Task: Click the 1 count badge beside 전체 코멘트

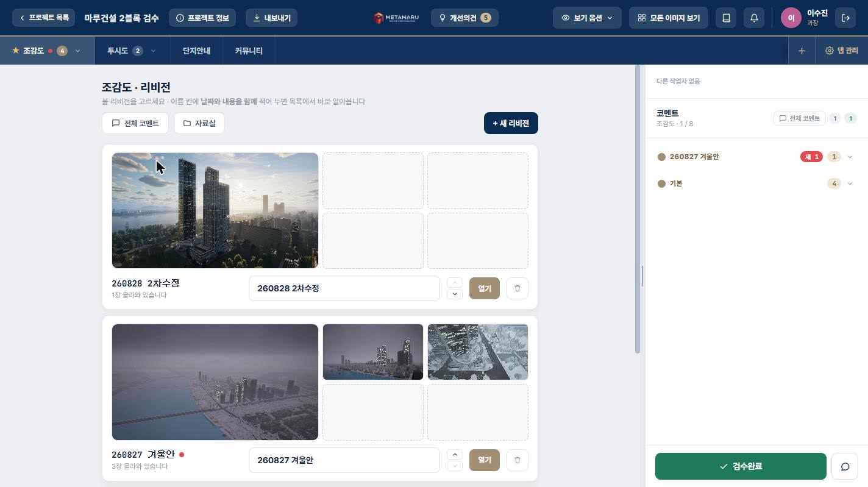Action: (x=835, y=118)
